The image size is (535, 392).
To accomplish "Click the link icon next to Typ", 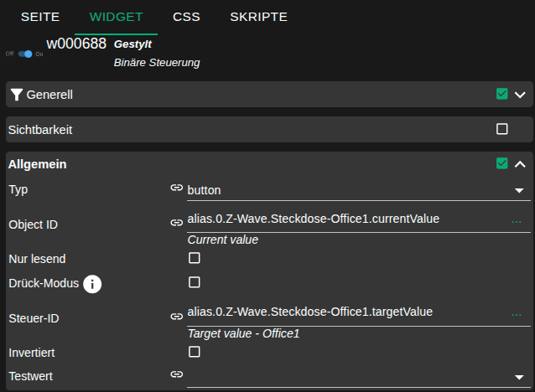I will coord(176,189).
